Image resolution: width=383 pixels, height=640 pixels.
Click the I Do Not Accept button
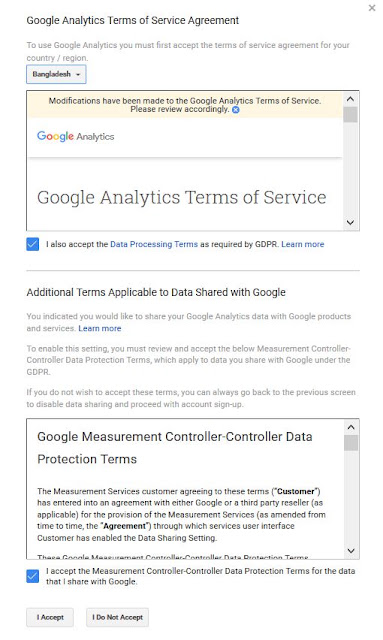pos(118,617)
